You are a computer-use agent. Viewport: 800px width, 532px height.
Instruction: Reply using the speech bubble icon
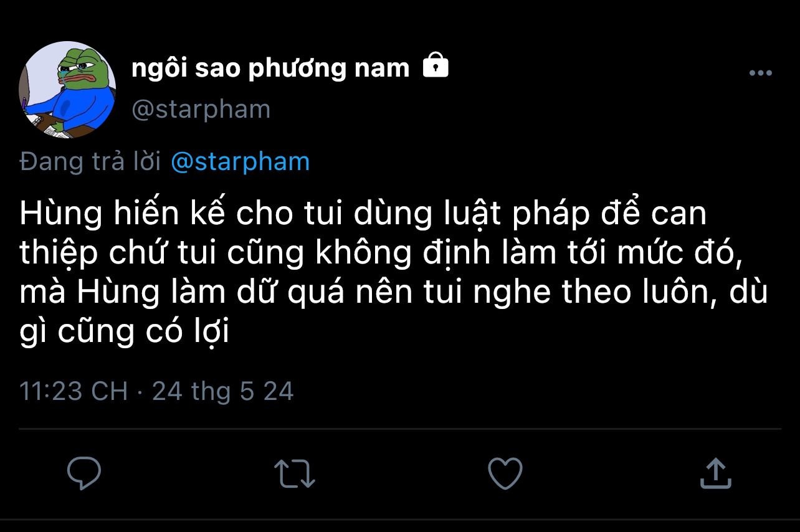[84, 474]
